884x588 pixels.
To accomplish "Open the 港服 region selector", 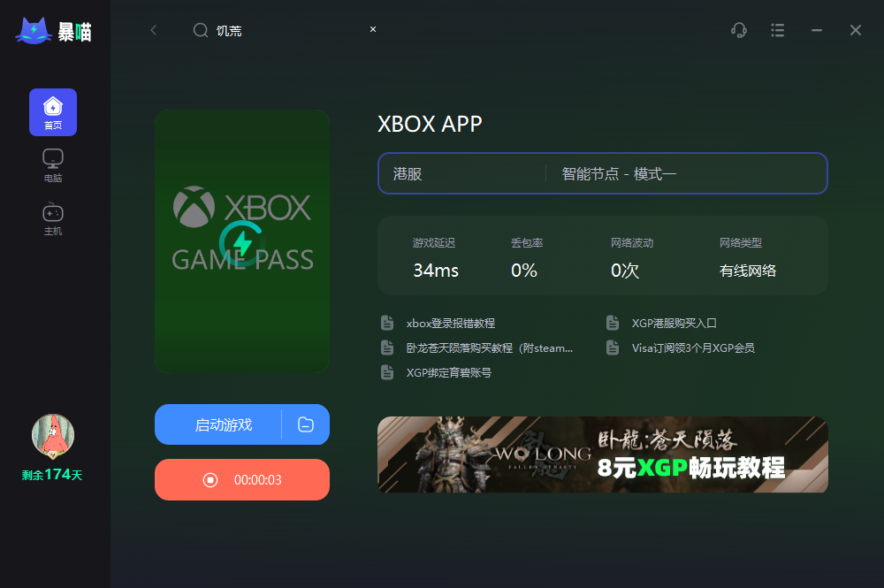I will coord(462,173).
